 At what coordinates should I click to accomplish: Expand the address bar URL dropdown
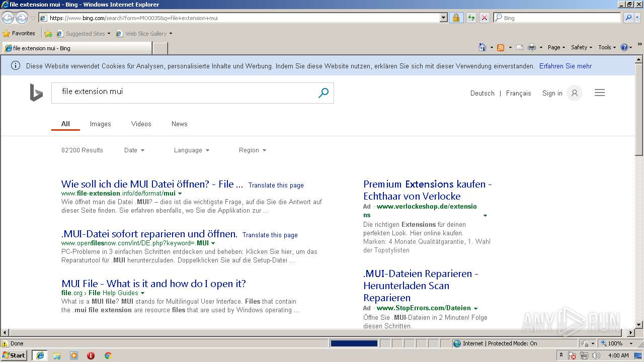pyautogui.click(x=443, y=18)
